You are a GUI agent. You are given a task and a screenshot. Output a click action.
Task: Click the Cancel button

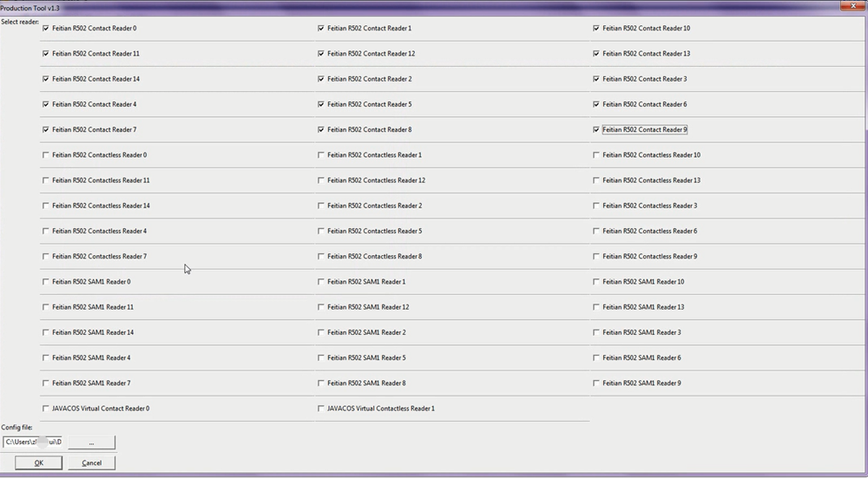coord(91,463)
